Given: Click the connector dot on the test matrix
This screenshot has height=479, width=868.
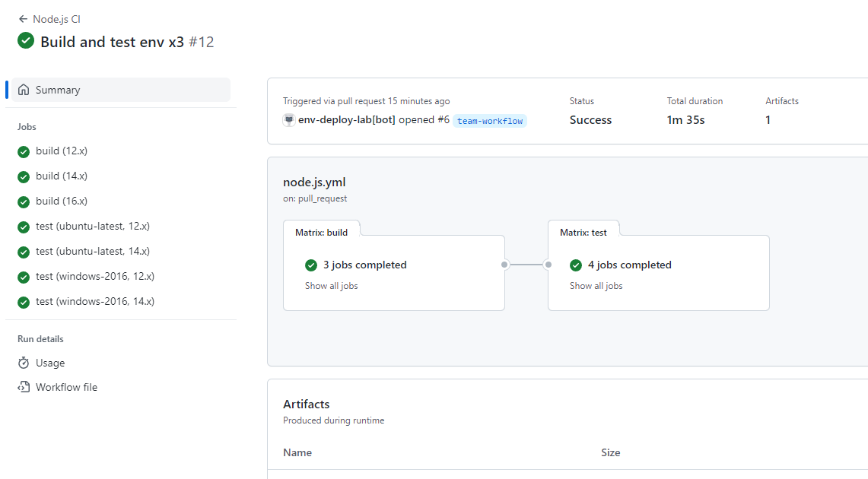Looking at the screenshot, I should coord(548,265).
